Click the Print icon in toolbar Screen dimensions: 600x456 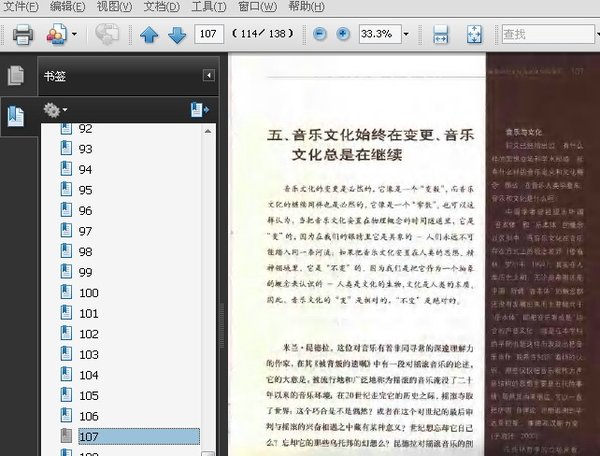point(23,34)
